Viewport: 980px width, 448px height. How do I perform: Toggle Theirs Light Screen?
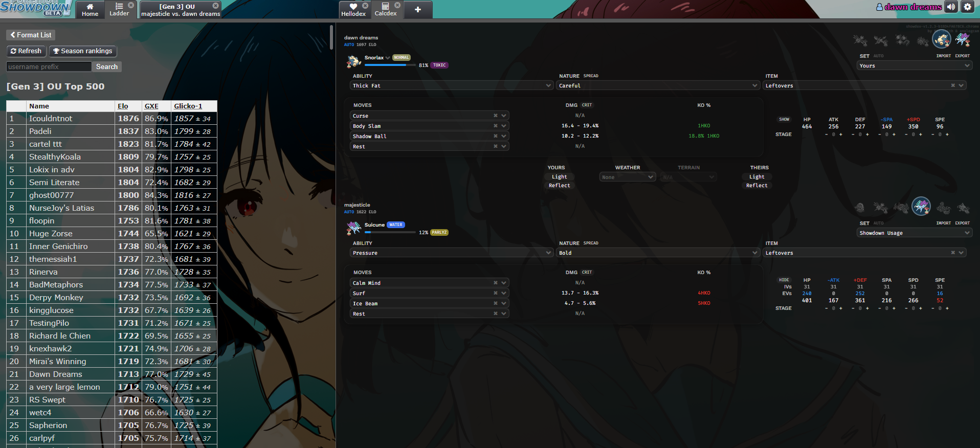tap(756, 176)
